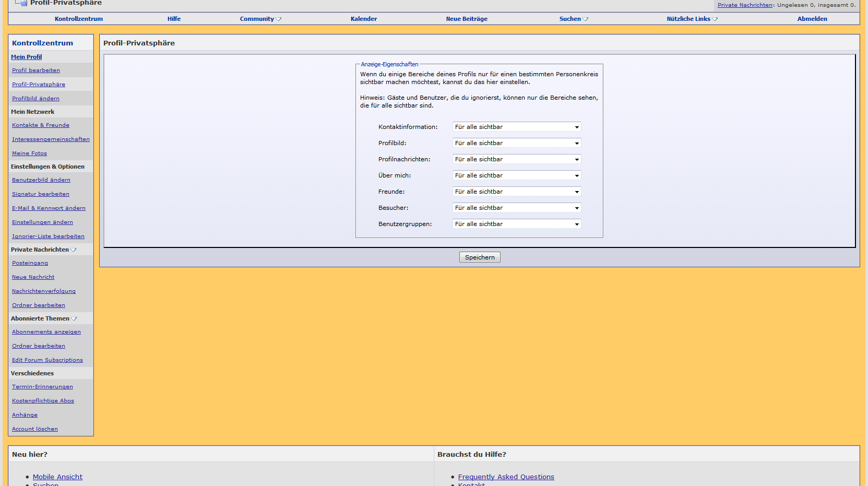The height and width of the screenshot is (486, 868).
Task: Open the Profilbild visibility dropdown
Action: tap(516, 143)
